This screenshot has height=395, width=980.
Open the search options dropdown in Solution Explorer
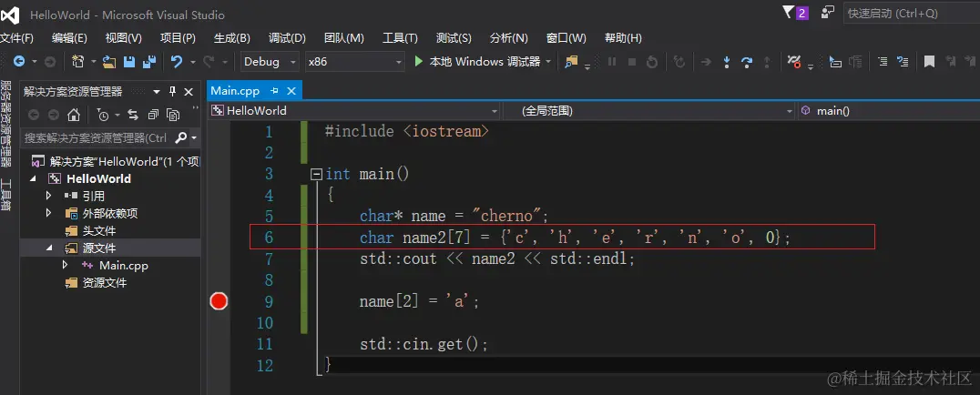(x=194, y=137)
